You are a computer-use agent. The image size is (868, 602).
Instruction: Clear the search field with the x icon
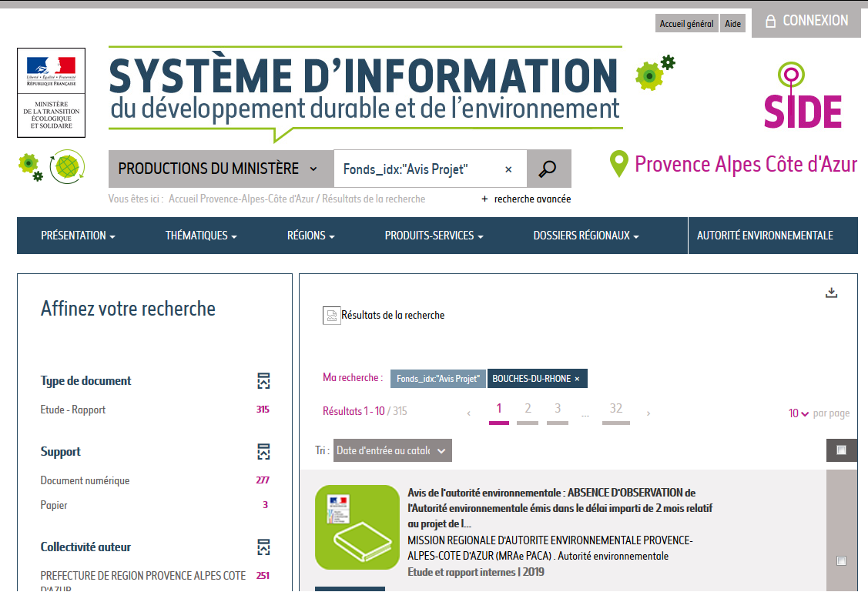[508, 169]
